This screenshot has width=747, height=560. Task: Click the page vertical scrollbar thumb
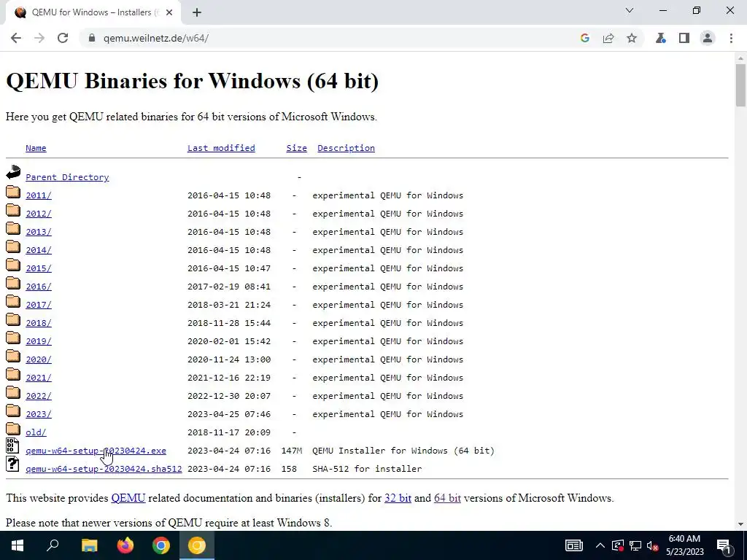coord(740,85)
